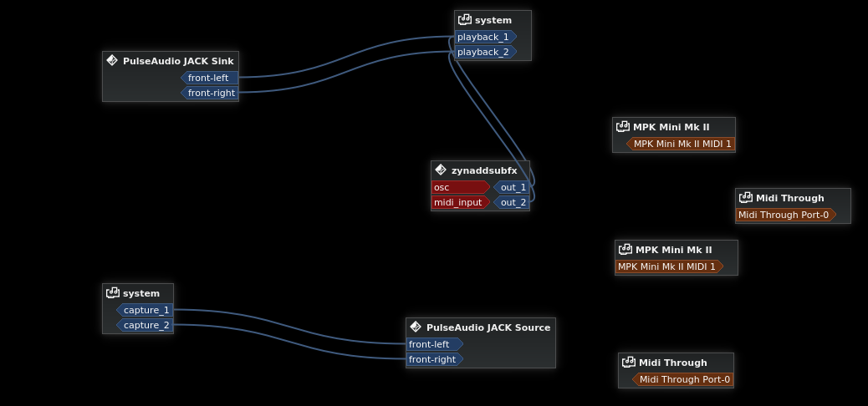Select the playback_1 port
Viewport: 868px width, 406px height.
(486, 37)
